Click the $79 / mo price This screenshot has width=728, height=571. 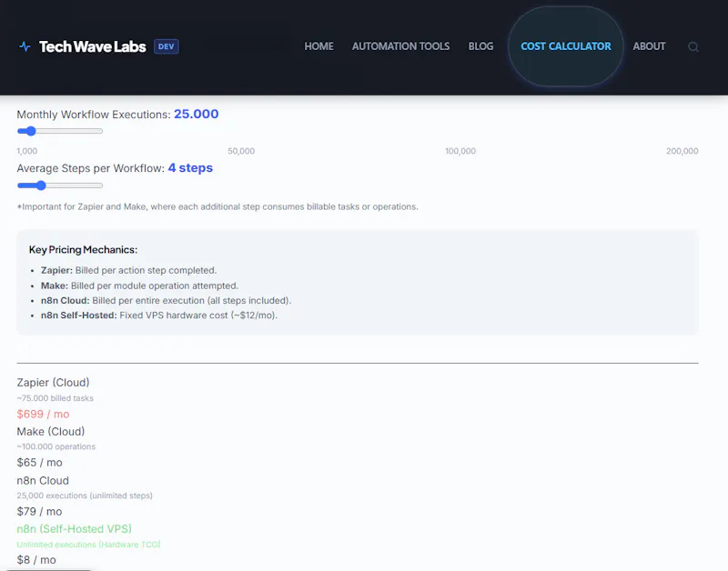[39, 512]
